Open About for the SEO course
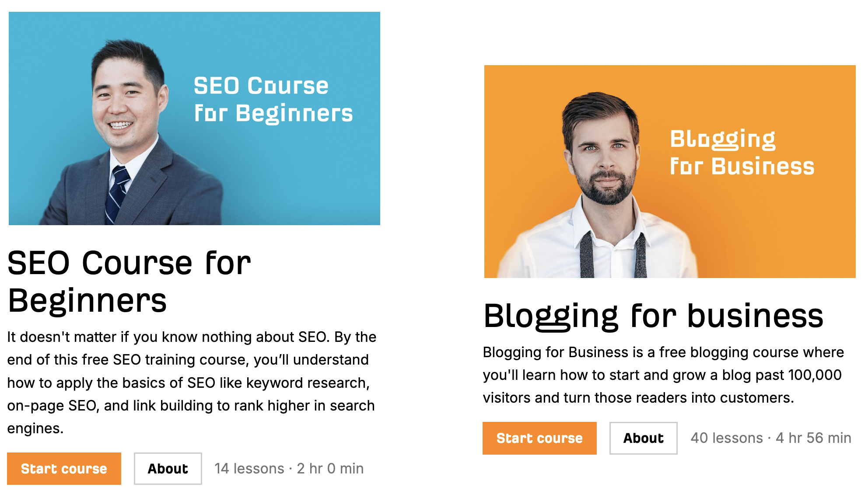This screenshot has height=494, width=868. 168,469
